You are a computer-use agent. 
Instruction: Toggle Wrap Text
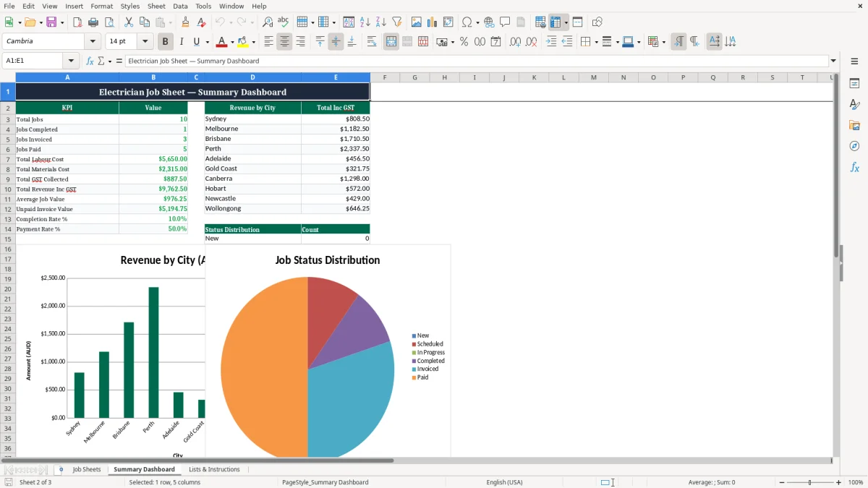372,42
